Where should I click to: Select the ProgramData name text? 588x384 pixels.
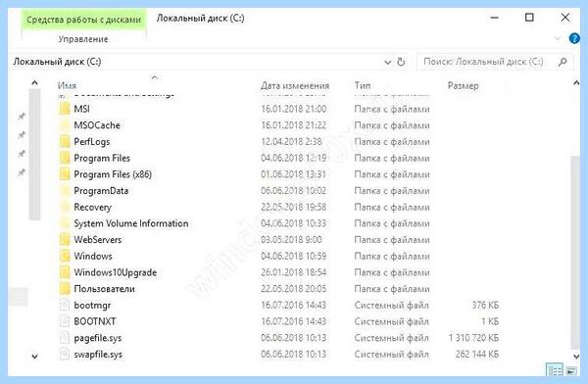coord(101,191)
